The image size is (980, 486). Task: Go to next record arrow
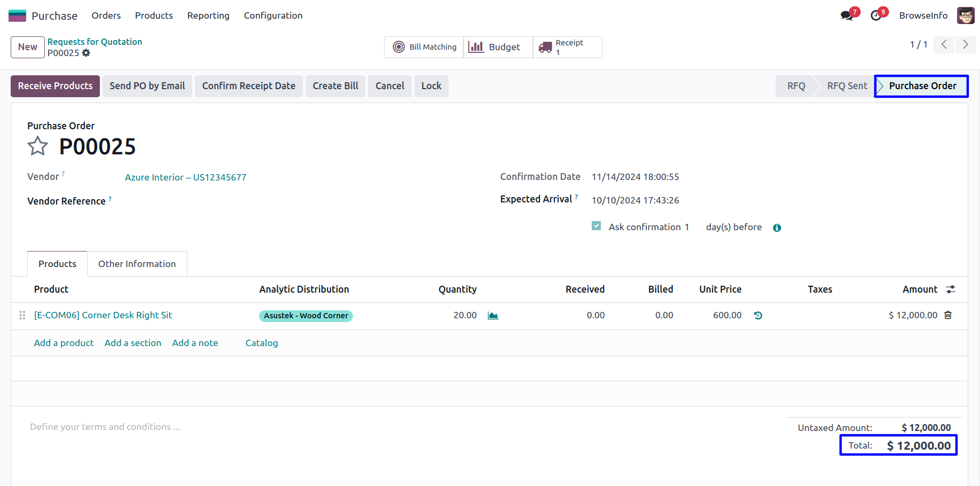pyautogui.click(x=966, y=44)
